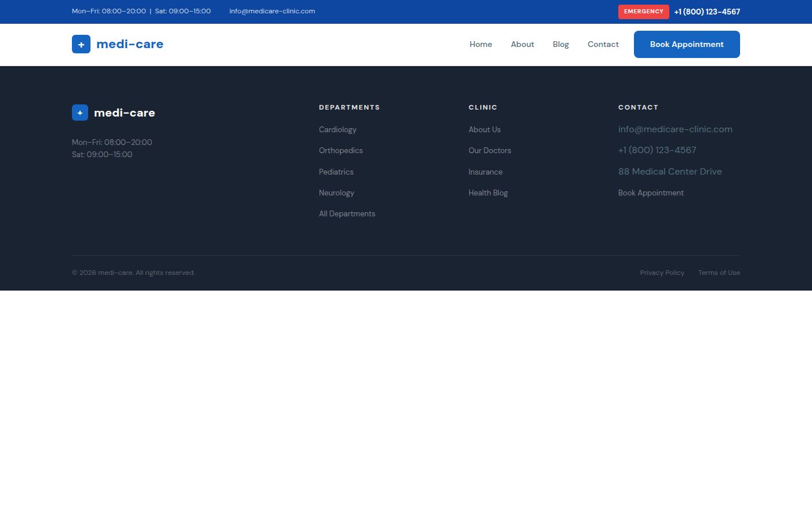Click the footer contact email address
Image resolution: width=812 pixels, height=522 pixels.
[x=675, y=129]
